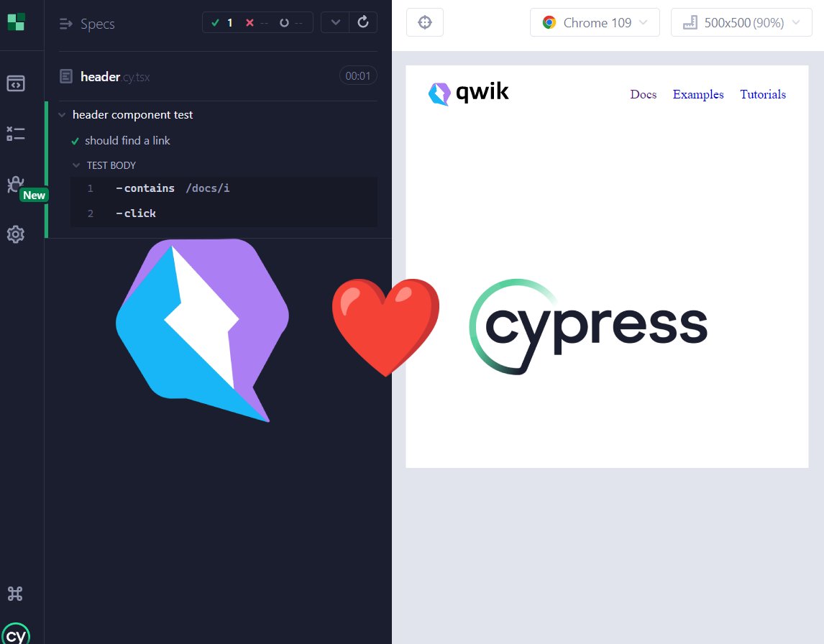Open the Debug page bug icon

14,185
